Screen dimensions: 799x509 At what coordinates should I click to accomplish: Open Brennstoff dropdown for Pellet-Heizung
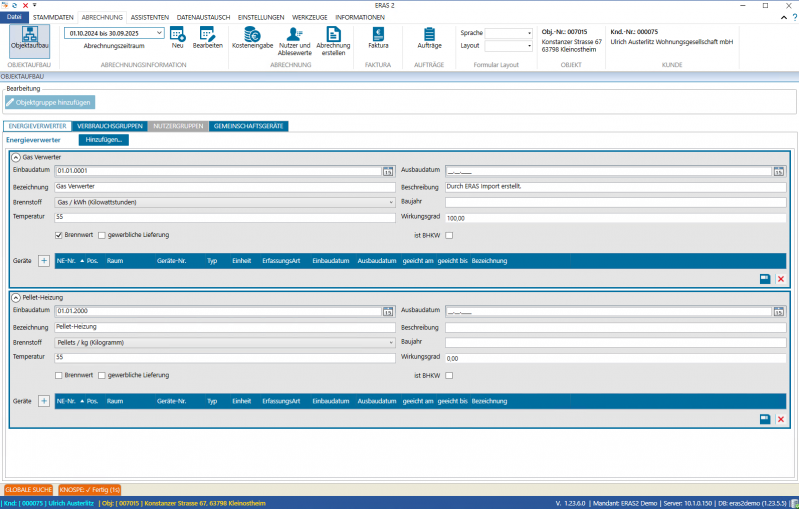coord(391,342)
